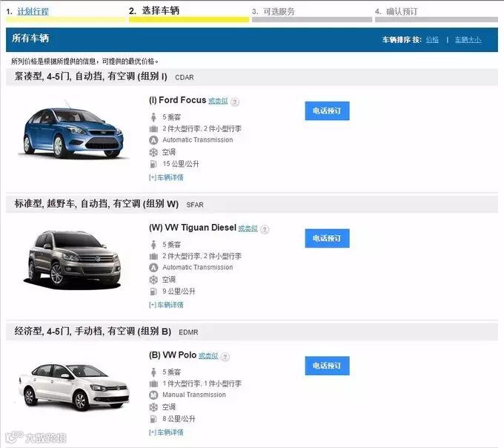This screenshot has width=504, height=448.
Task: Open 或类似 link next to VW Polo
Action: point(208,356)
